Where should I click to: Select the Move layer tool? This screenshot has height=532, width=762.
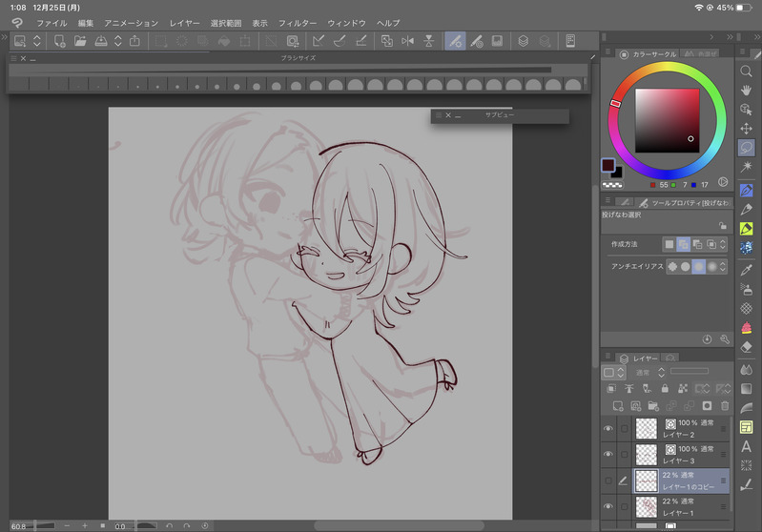pos(746,129)
